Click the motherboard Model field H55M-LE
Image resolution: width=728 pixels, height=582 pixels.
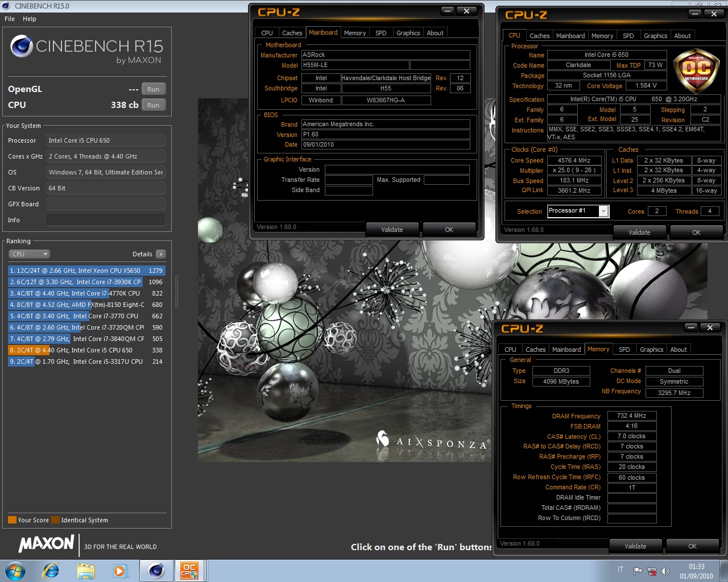coord(355,65)
